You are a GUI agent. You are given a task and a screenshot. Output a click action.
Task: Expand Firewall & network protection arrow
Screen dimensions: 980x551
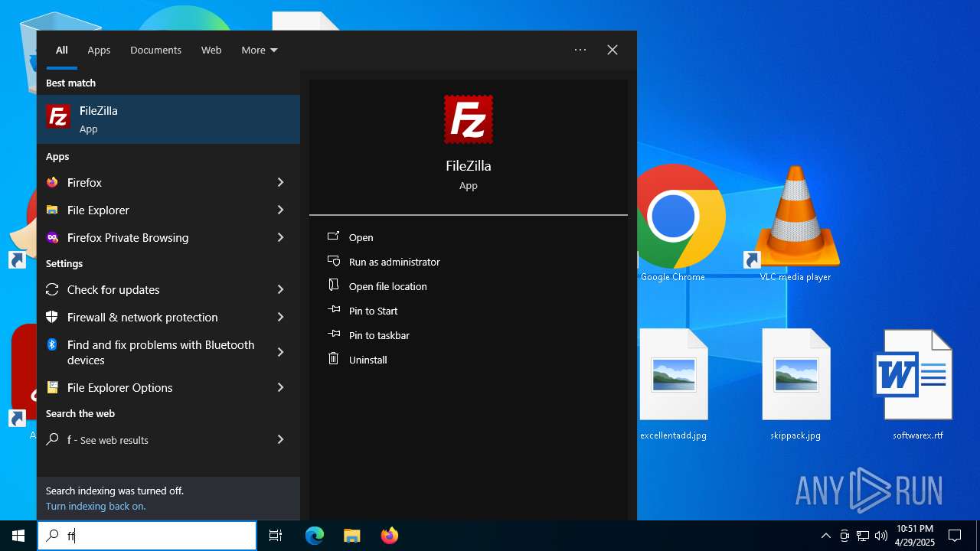(280, 317)
